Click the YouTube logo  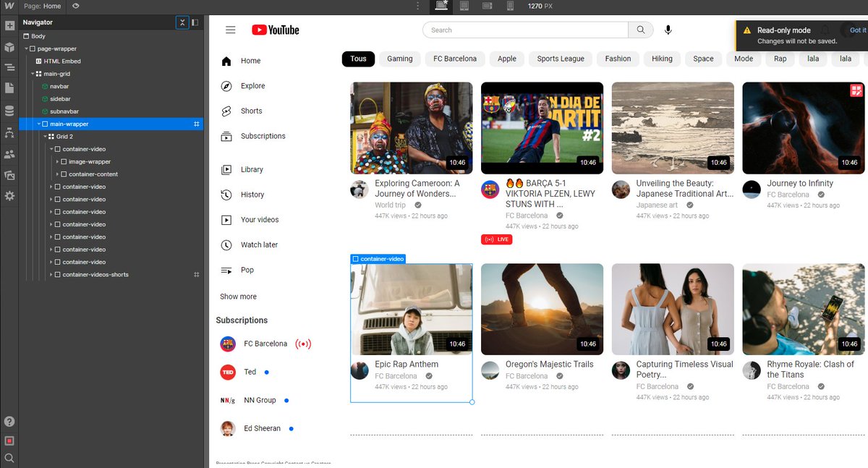(x=276, y=30)
